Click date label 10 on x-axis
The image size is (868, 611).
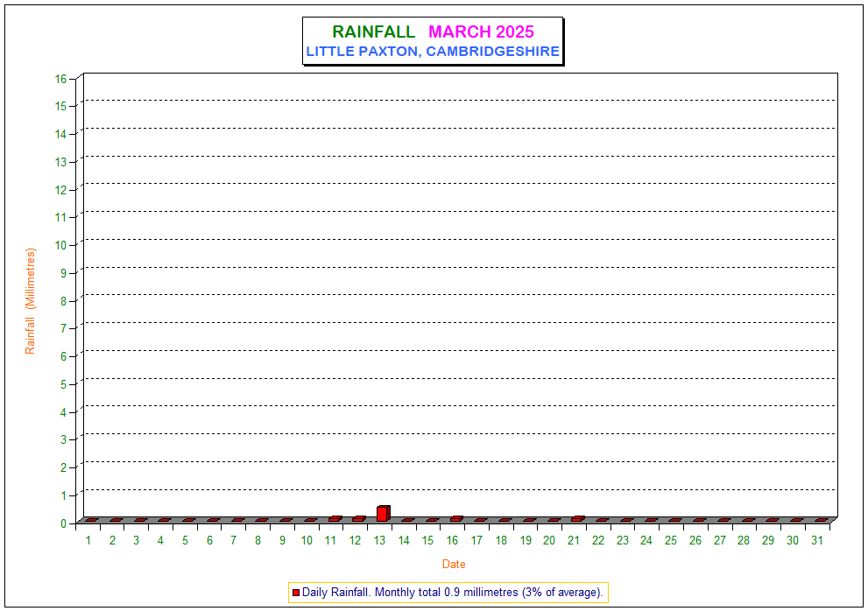tap(307, 541)
